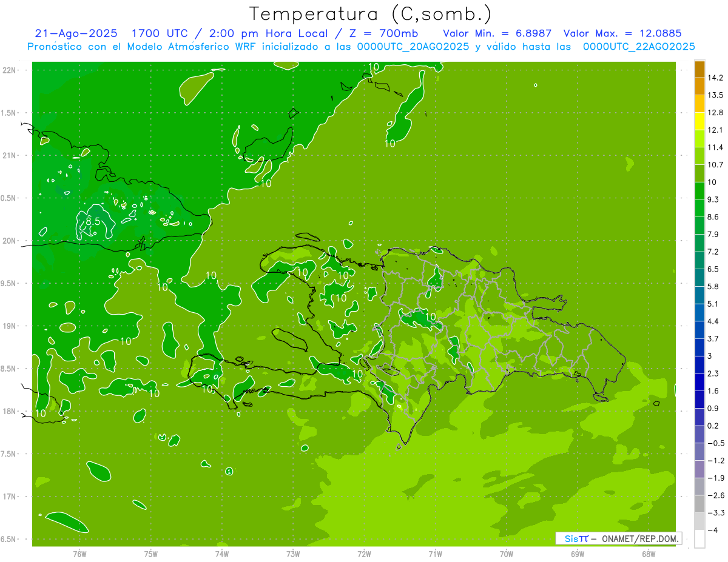This screenshot has width=728, height=562.
Task: Pick the blue swatch between 4.4 and 3.7
Action: 699,330
